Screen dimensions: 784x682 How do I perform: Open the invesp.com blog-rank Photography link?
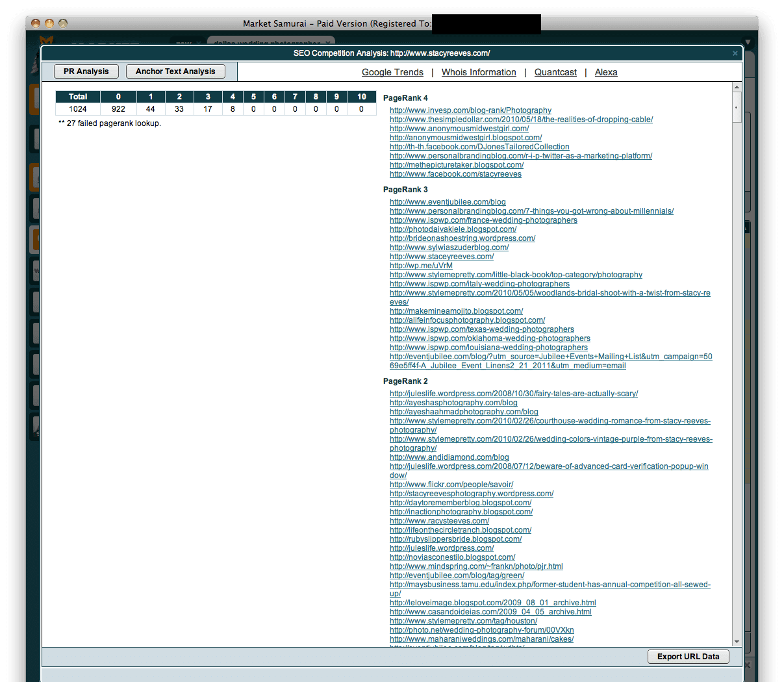click(x=470, y=110)
